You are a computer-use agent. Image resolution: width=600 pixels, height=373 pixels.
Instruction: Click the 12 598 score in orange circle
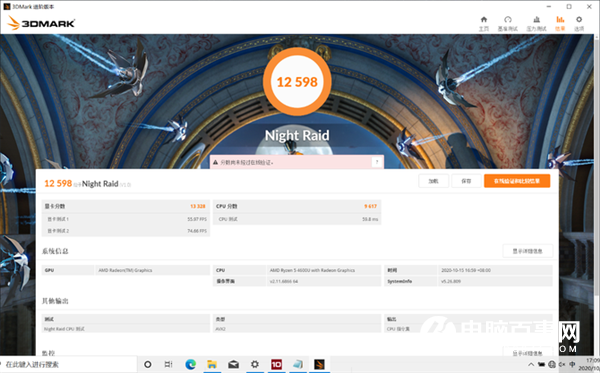coord(297,82)
